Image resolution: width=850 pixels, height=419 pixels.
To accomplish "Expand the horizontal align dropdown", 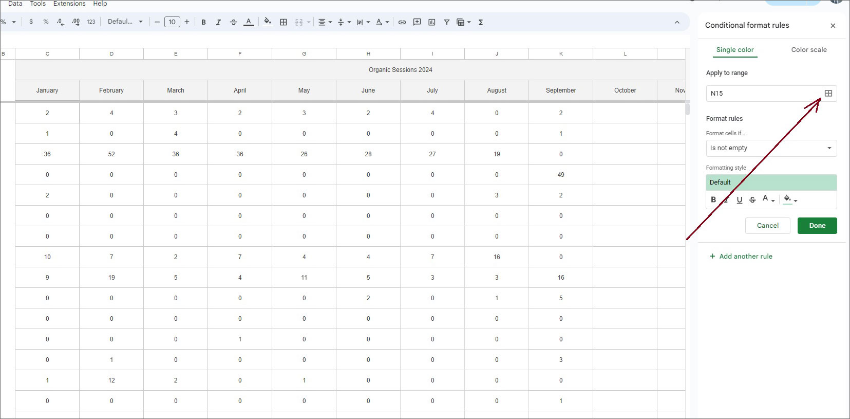I will tap(324, 21).
